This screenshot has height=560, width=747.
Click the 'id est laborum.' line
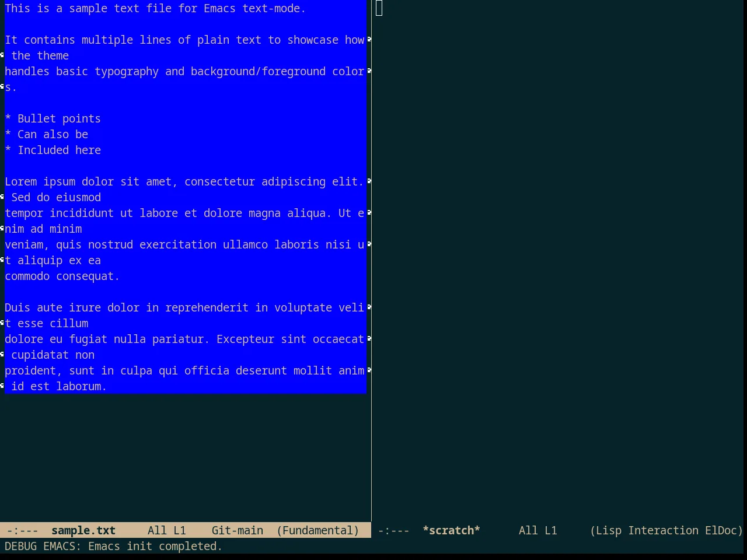click(x=59, y=386)
